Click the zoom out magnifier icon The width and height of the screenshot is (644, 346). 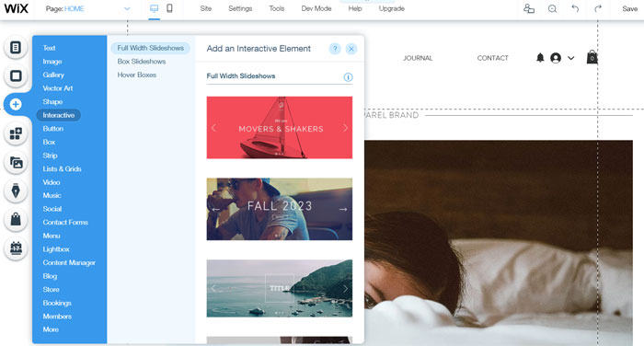pyautogui.click(x=552, y=8)
